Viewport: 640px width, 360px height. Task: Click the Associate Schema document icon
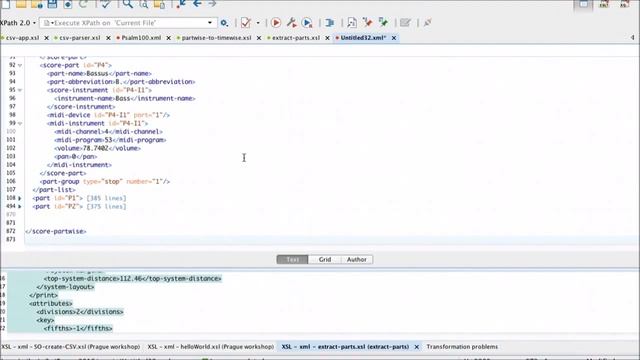click(352, 23)
